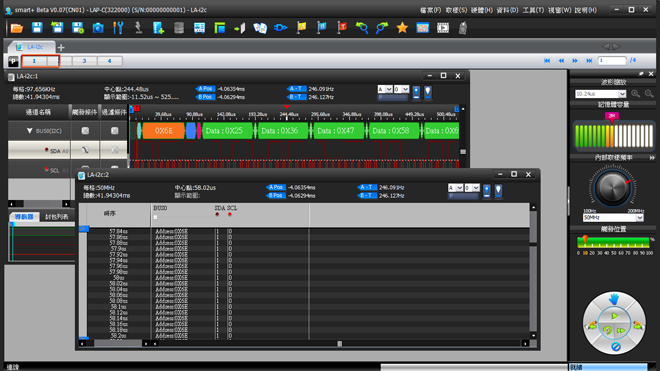Toggle the BUS0 filter condition box
660x371 pixels.
114,131
